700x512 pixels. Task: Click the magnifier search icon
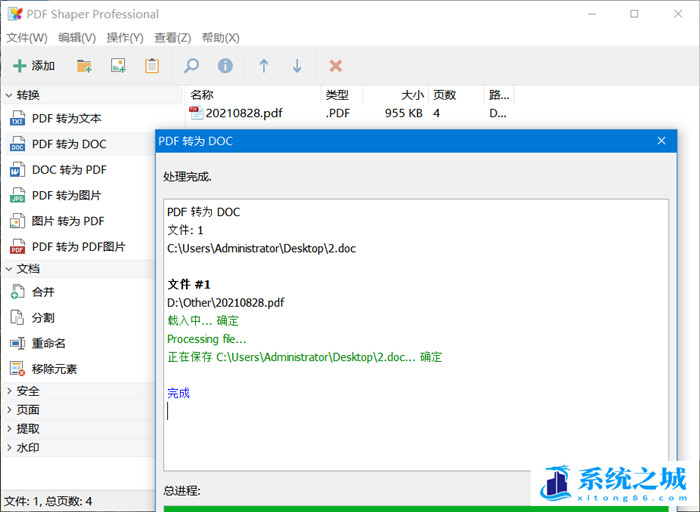(x=192, y=66)
